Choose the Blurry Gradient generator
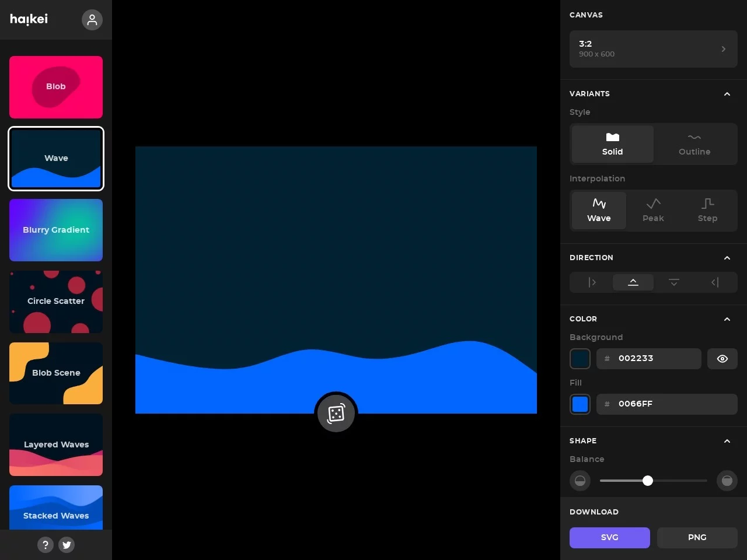This screenshot has width=747, height=560. (x=56, y=230)
